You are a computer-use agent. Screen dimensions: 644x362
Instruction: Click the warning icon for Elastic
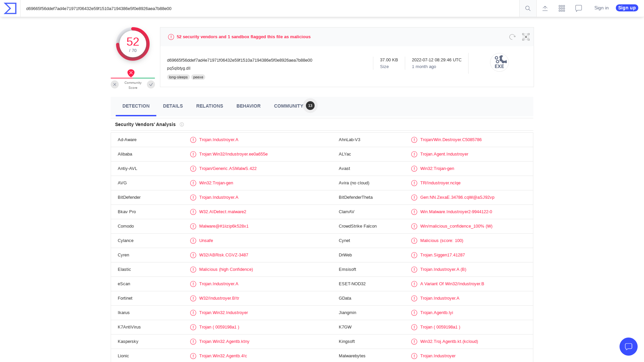pyautogui.click(x=193, y=269)
